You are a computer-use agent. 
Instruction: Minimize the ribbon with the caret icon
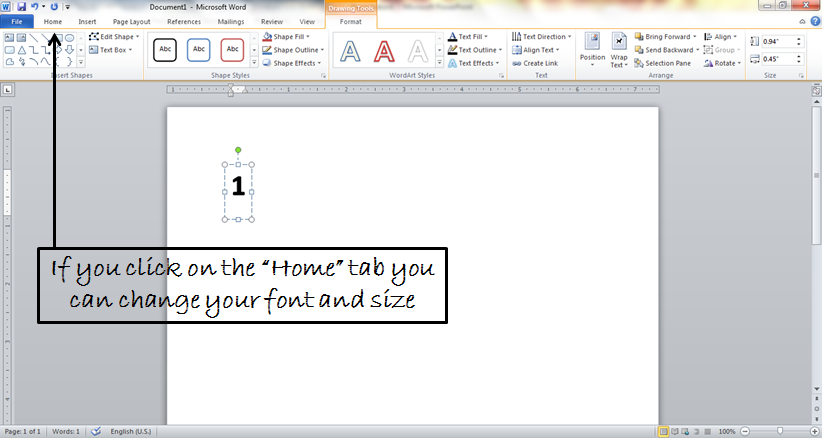(x=802, y=21)
